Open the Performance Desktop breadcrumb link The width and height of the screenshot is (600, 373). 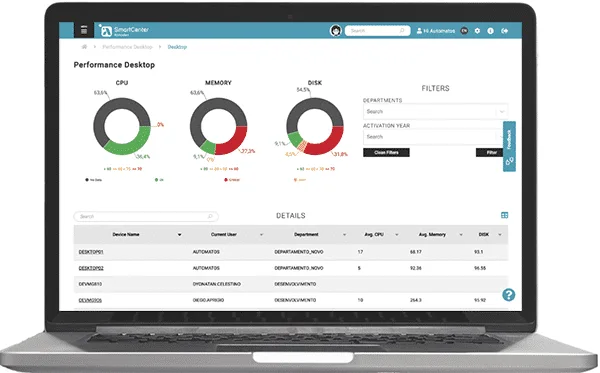127,47
